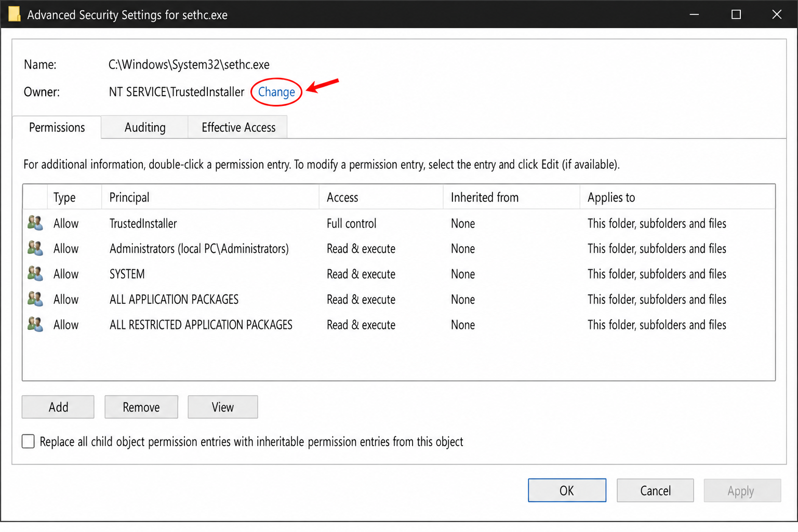
Task: Click the user icon beside Administrators entry
Action: (x=35, y=248)
